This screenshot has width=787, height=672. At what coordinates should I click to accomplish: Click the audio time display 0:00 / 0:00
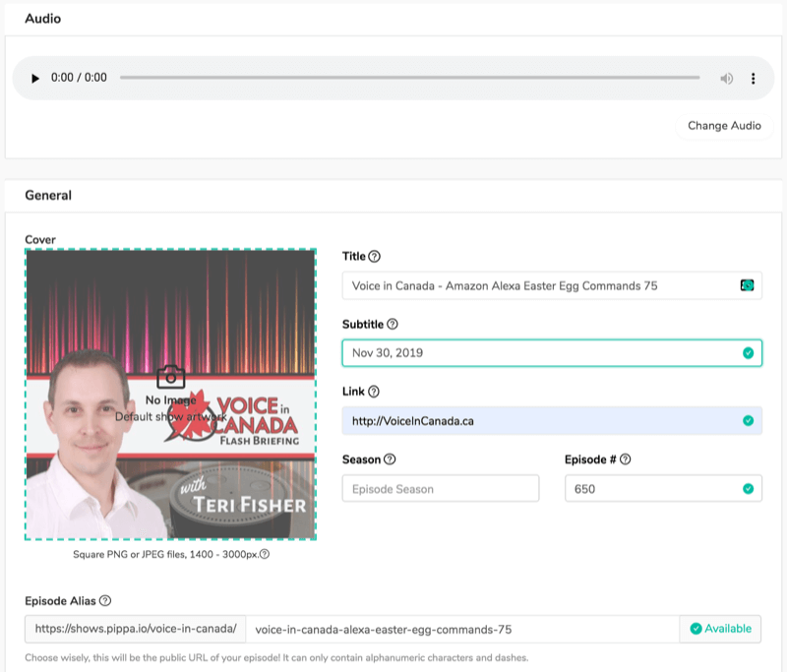(79, 78)
